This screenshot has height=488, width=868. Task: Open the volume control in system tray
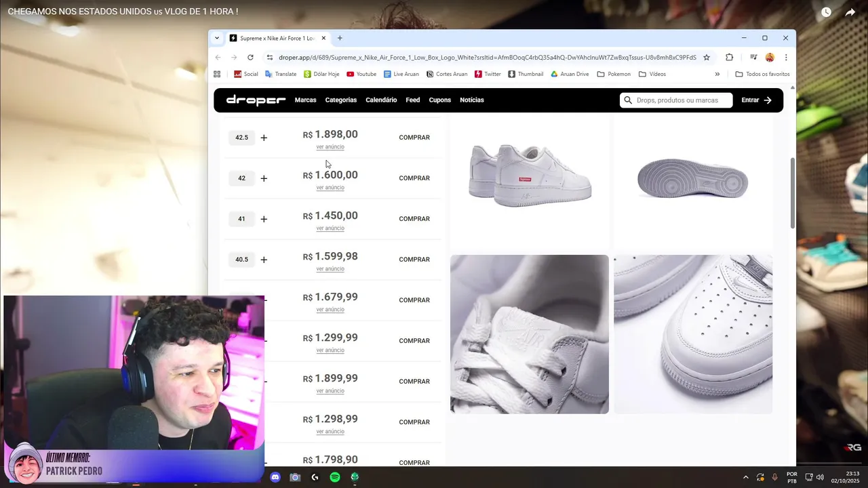pos(820,477)
